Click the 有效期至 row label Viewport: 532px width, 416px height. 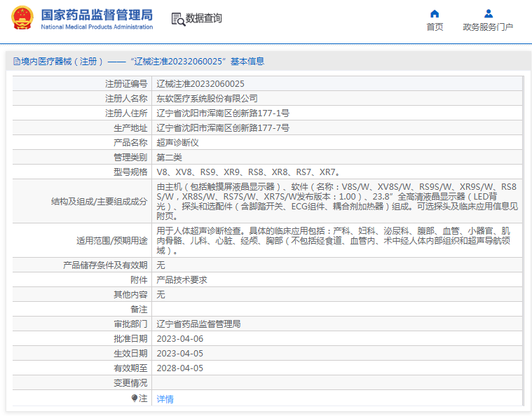point(130,368)
